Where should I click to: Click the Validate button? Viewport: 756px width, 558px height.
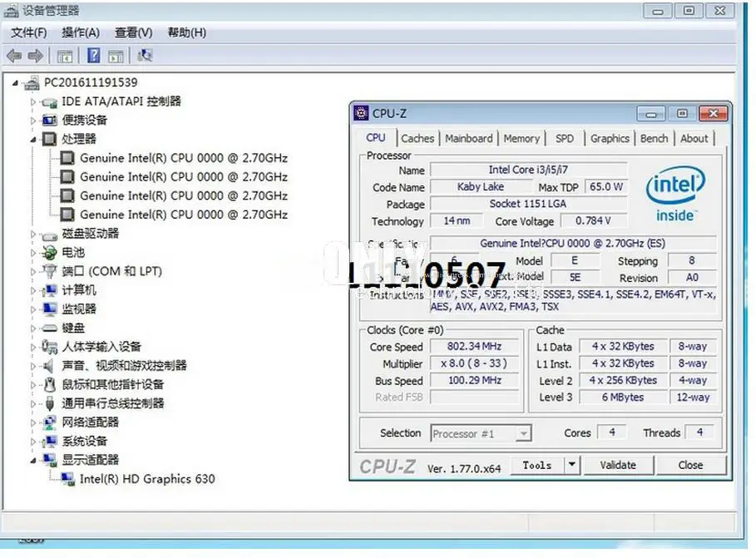(x=618, y=465)
